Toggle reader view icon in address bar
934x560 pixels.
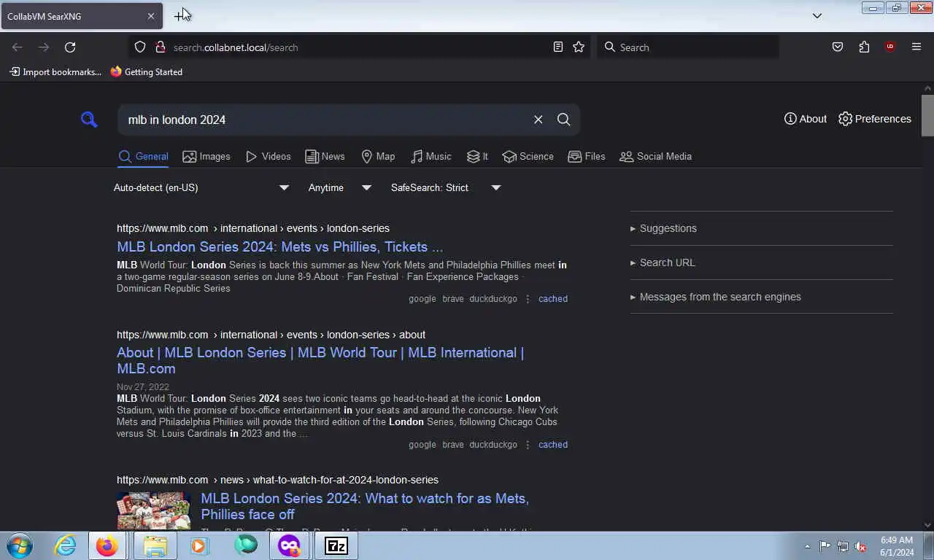click(558, 47)
